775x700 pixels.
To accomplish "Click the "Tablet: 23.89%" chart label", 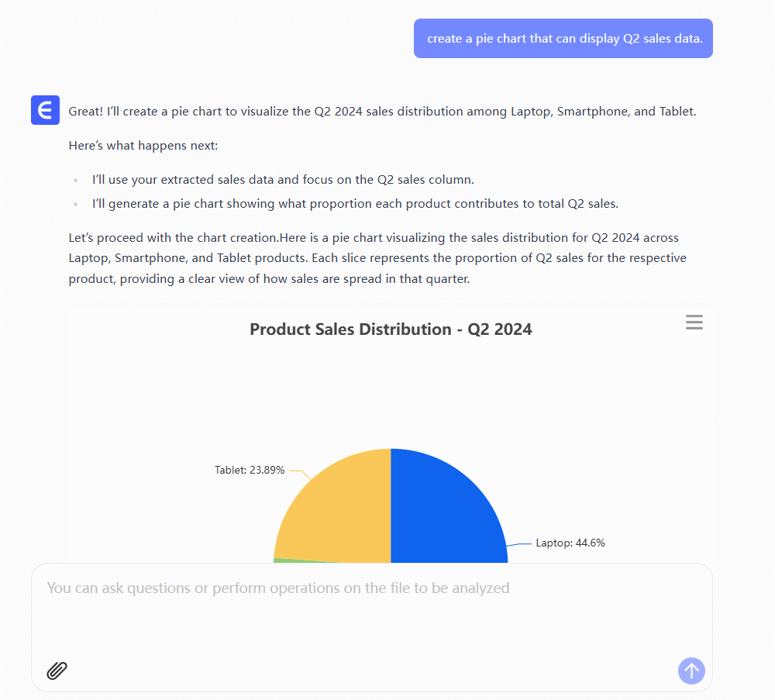I will click(x=250, y=470).
